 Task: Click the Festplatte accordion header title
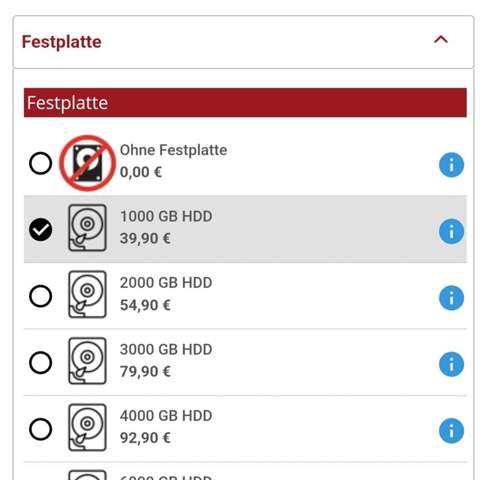[x=61, y=42]
